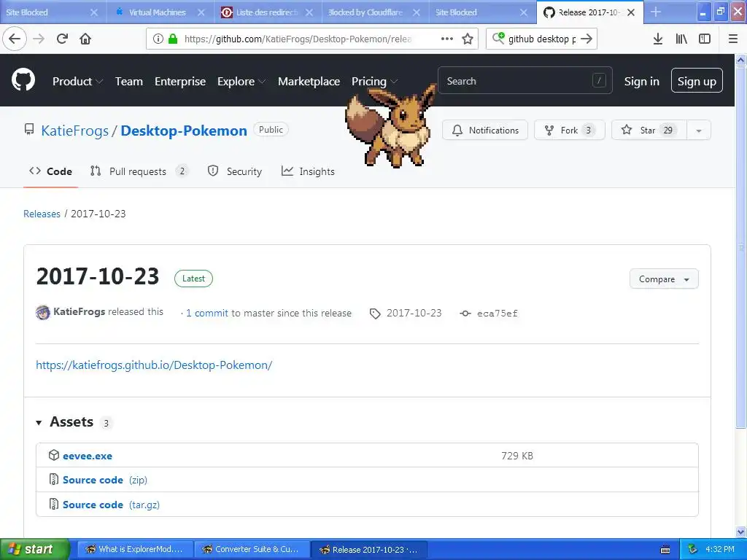This screenshot has height=560, width=747.
Task: Open the Marketplace navigation link
Action: 309,82
